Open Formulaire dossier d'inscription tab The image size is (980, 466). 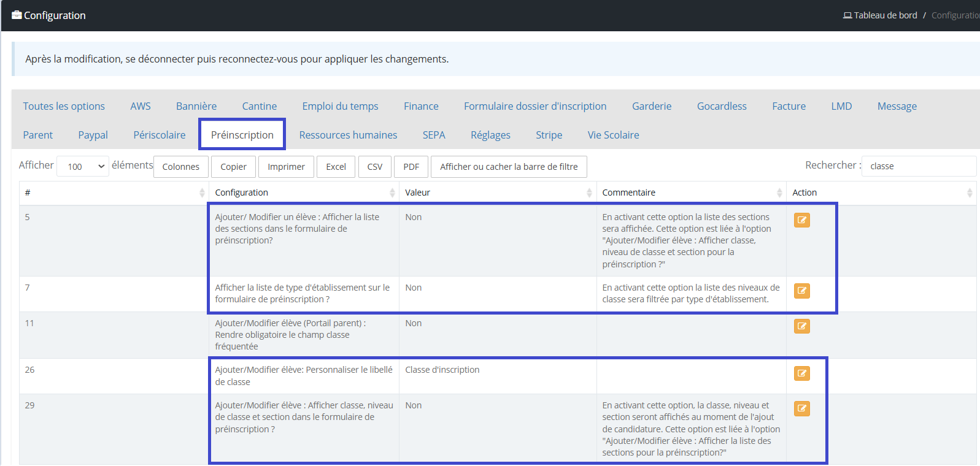point(535,106)
